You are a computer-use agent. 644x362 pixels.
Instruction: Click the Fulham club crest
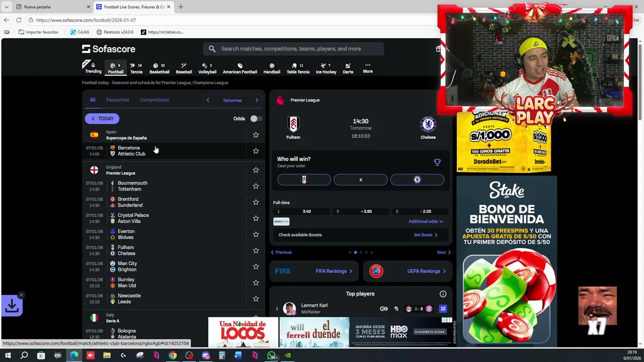tap(293, 124)
